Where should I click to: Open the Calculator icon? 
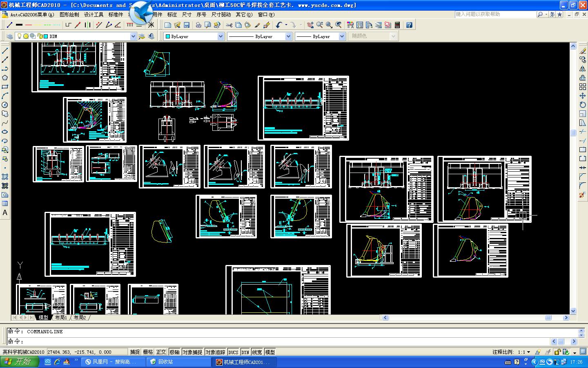tap(397, 25)
